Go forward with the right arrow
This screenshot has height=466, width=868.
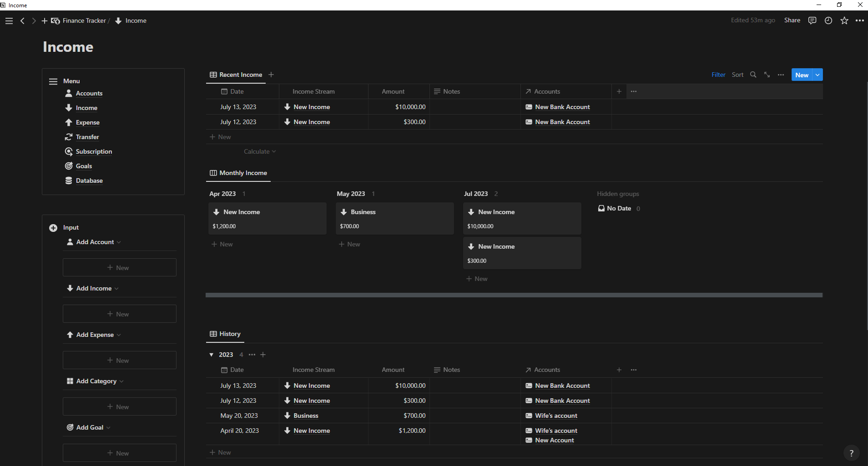(34, 21)
